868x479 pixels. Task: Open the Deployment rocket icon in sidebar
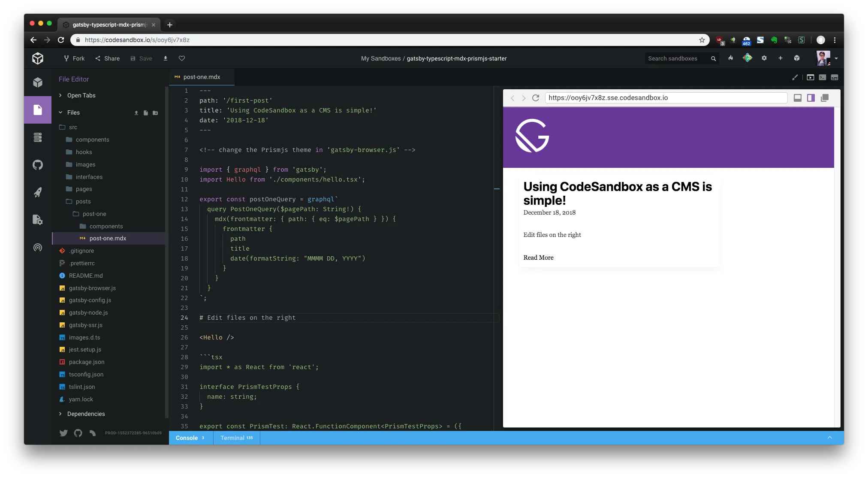tap(38, 192)
